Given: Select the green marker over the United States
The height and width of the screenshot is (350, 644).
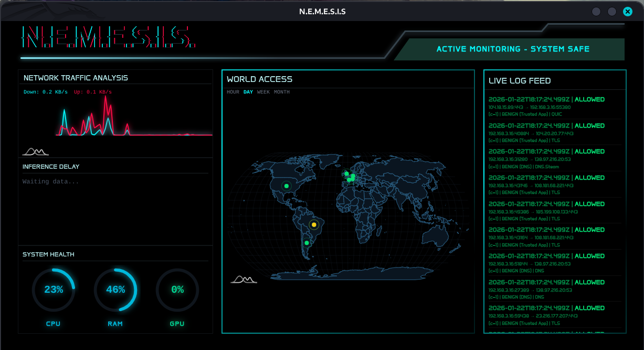Looking at the screenshot, I should 286,186.
